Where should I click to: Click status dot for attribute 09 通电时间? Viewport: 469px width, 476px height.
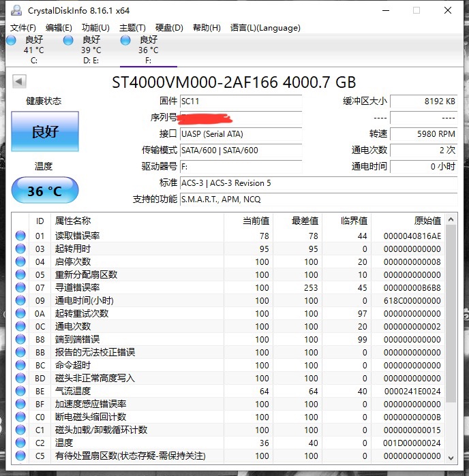click(x=20, y=300)
